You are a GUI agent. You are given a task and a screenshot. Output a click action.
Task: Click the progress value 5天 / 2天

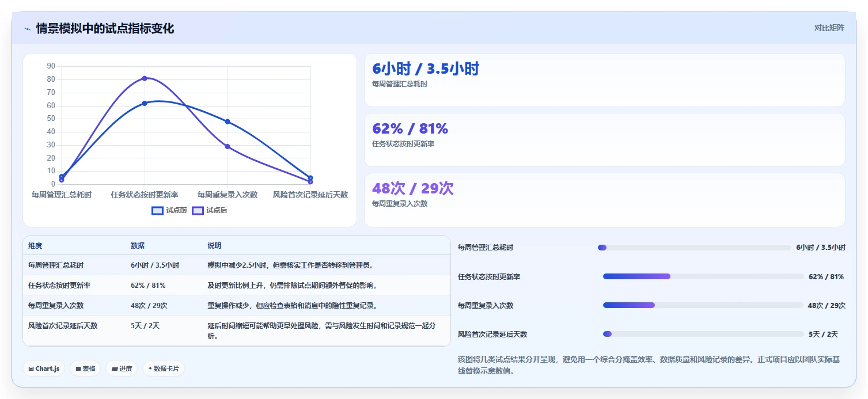[x=824, y=334]
